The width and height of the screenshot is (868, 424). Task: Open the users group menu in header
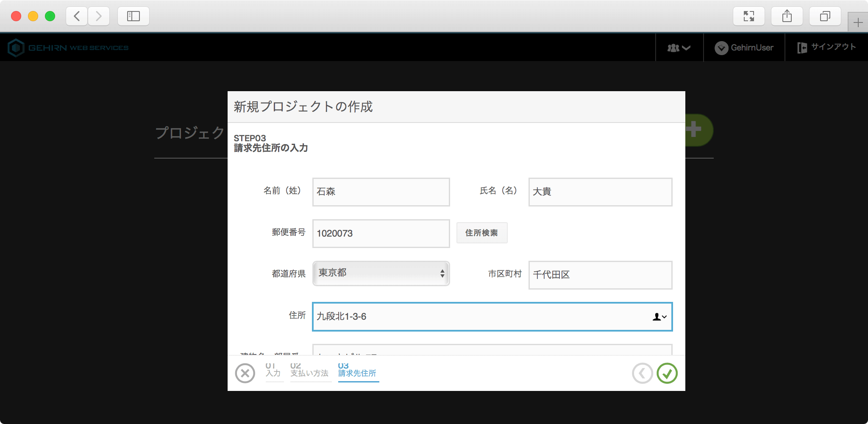679,48
